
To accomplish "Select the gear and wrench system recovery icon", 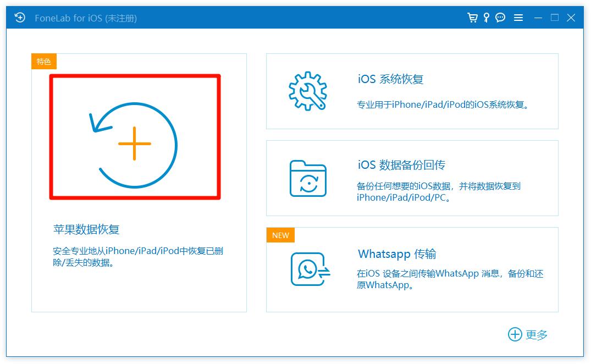I will pos(308,91).
